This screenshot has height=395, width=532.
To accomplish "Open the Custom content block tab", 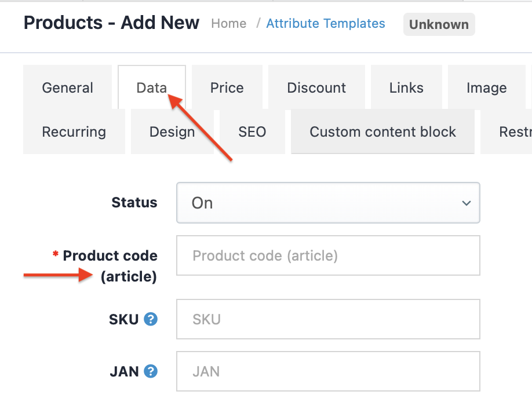I will click(x=382, y=132).
